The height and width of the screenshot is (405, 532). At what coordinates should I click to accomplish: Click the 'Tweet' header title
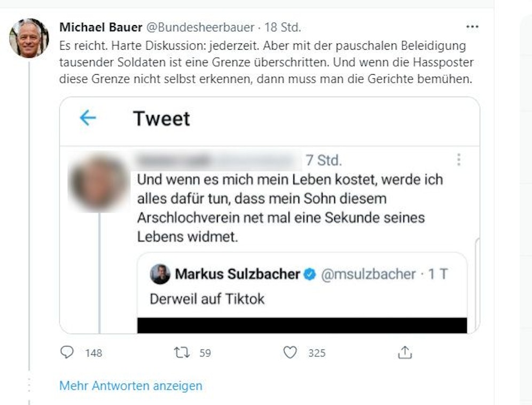click(x=161, y=118)
